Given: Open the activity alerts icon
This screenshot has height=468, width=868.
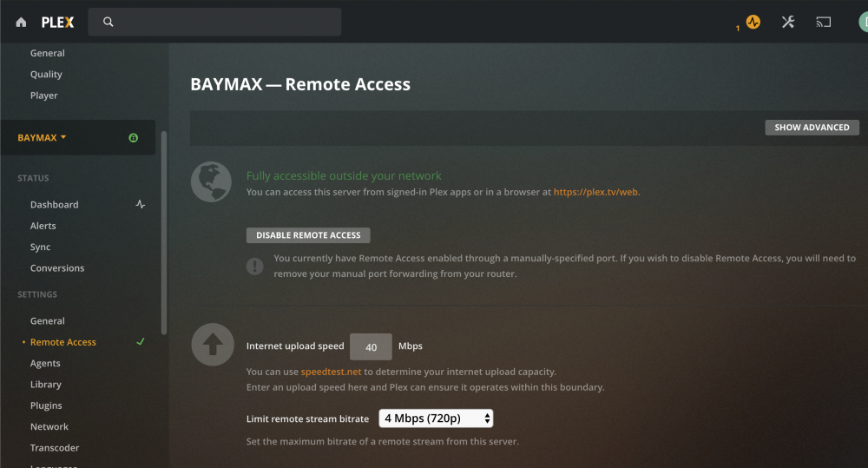Looking at the screenshot, I should [x=753, y=23].
